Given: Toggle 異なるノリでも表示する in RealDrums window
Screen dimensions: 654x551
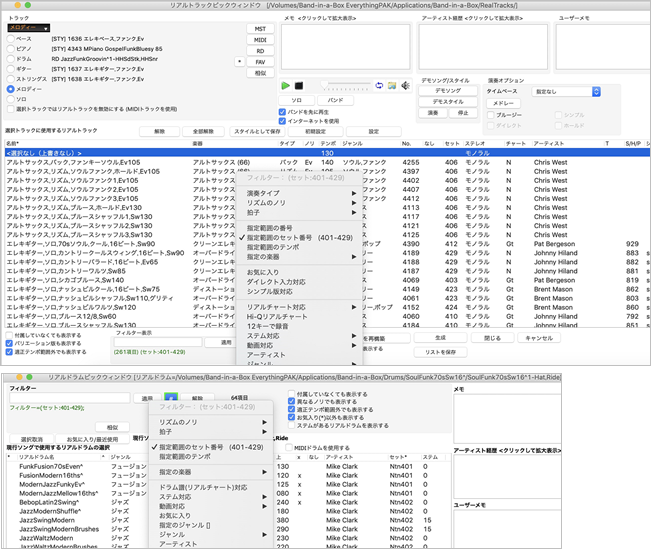Looking at the screenshot, I should click(292, 402).
